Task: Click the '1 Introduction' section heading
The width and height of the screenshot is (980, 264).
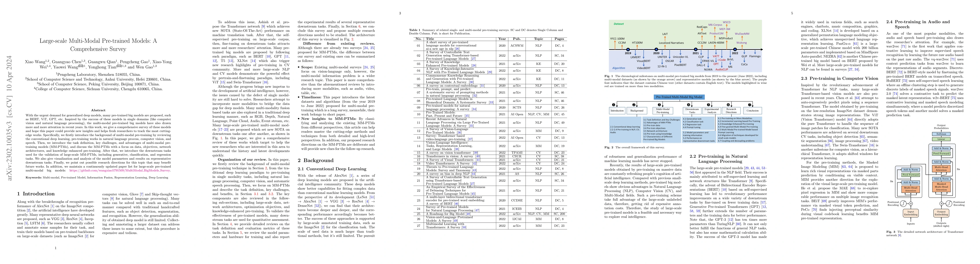Action: tap(36, 194)
